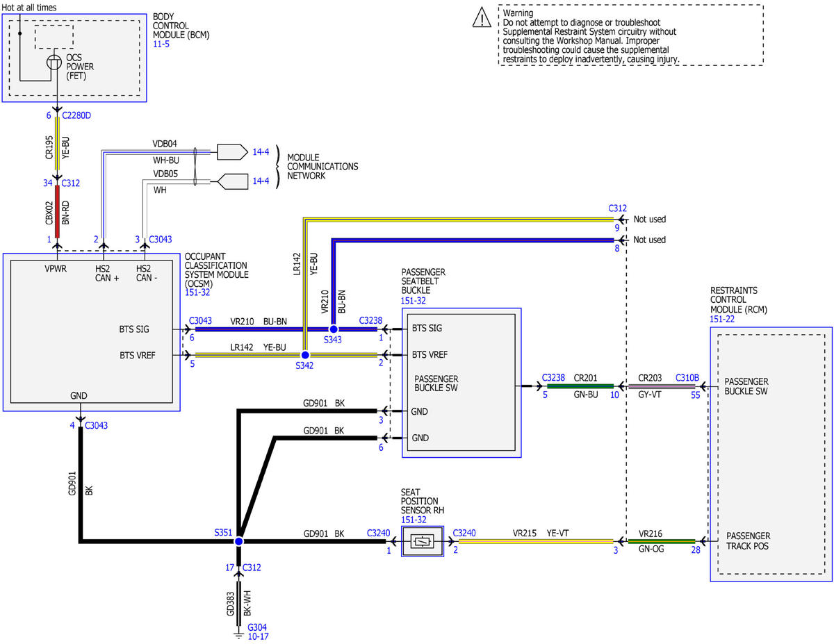Open BCM page reference 11-5
The height and width of the screenshot is (644, 834).
[161, 44]
